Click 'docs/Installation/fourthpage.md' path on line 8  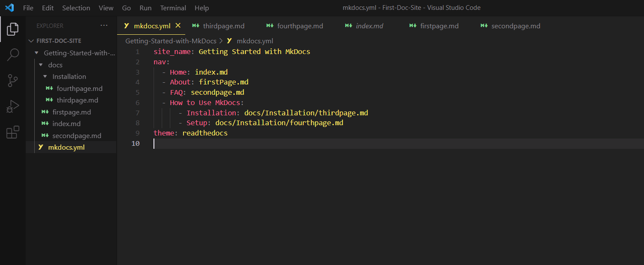tap(279, 123)
